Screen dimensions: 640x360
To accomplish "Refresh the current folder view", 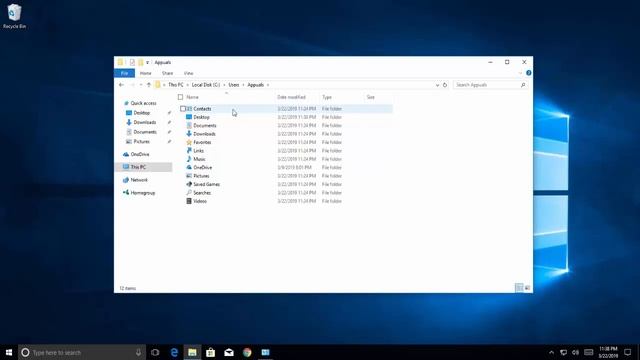I will tap(445, 85).
